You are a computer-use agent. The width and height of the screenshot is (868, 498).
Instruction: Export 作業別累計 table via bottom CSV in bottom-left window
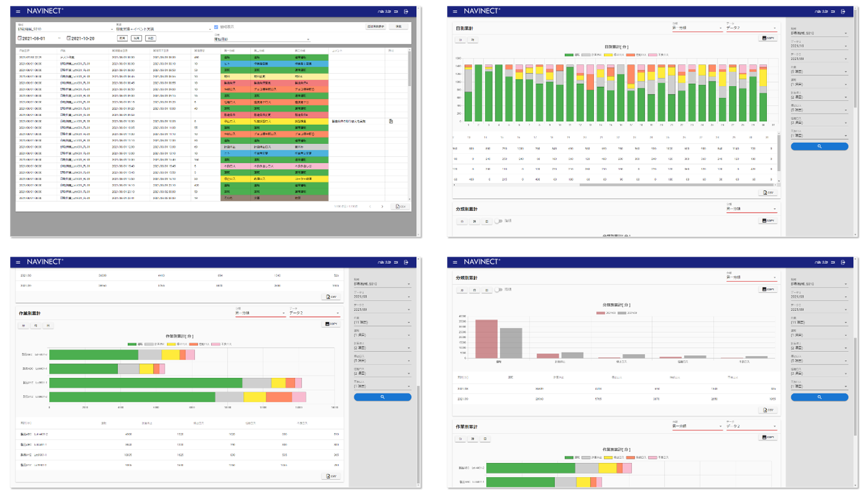pyautogui.click(x=331, y=476)
